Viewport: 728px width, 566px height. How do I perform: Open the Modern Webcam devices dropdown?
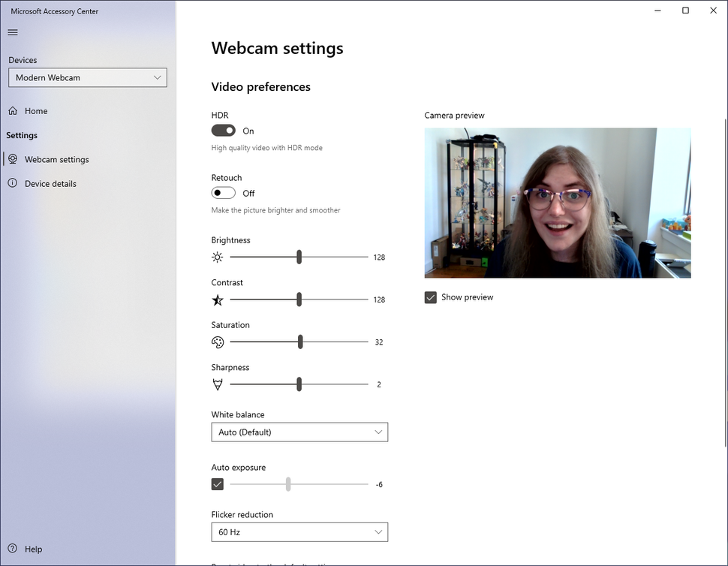pos(87,77)
